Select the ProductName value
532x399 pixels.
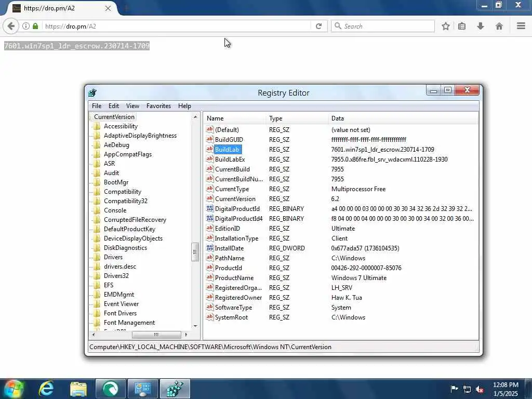pyautogui.click(x=234, y=278)
